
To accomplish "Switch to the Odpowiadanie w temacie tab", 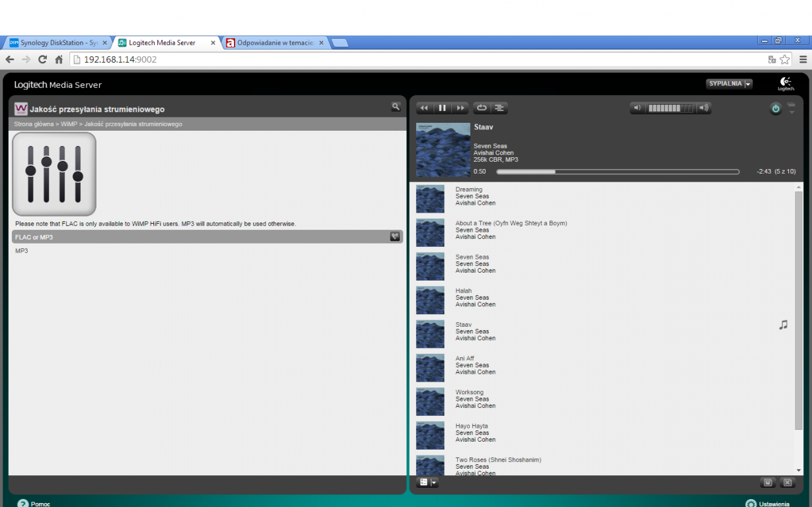I will 275,43.
